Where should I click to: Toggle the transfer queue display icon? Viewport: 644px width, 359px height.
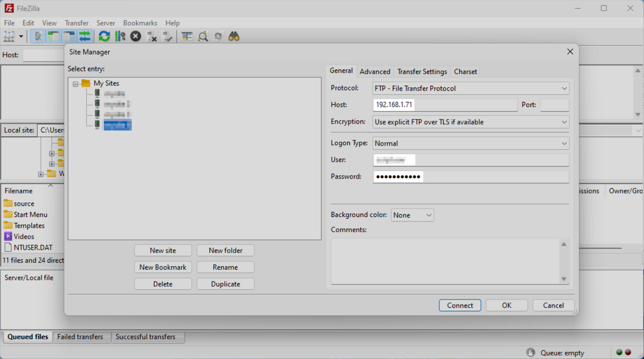point(85,36)
